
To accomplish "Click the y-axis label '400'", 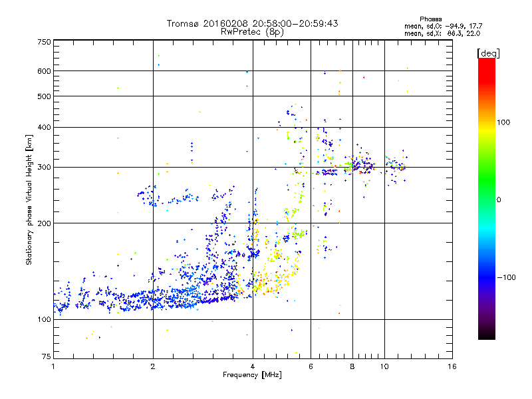I will [44, 128].
